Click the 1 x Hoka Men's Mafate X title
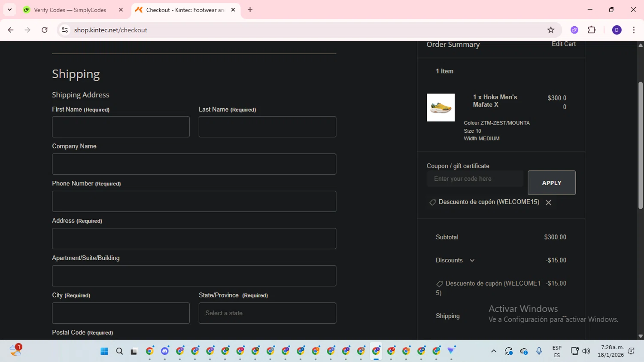644x362 pixels. 495,101
